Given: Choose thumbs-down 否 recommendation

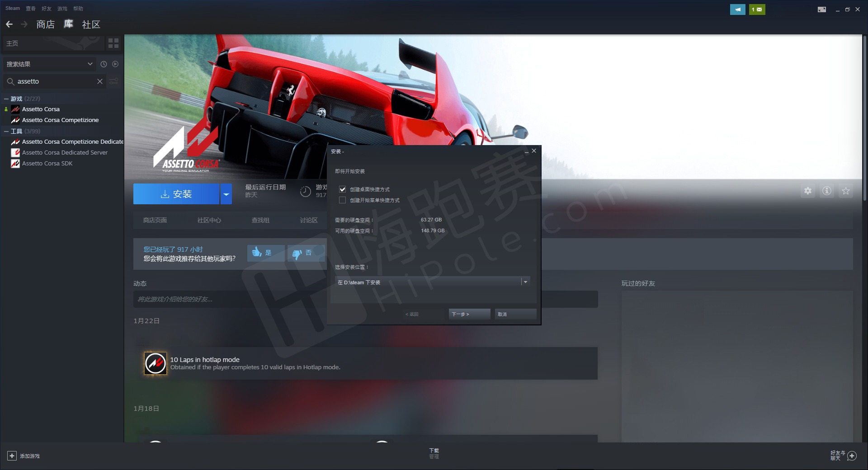Looking at the screenshot, I should pyautogui.click(x=306, y=253).
